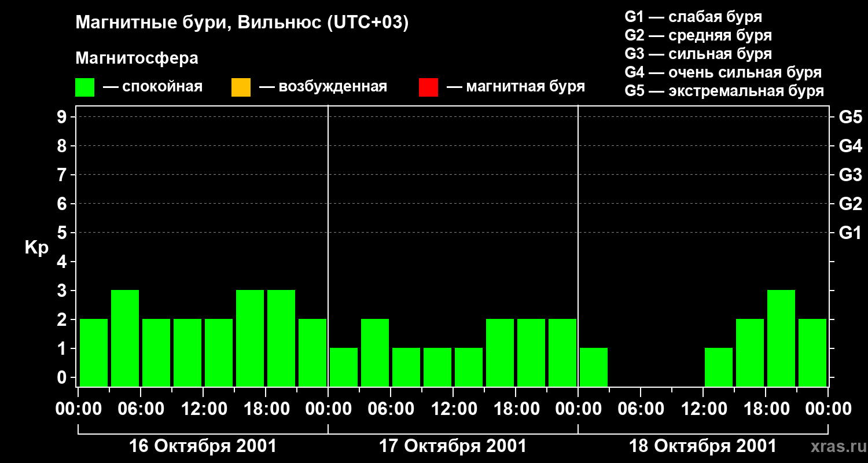Screen dimensions: 868x463
Task: Click the 12:00 bar of 18 October (Kp 1)
Action: [719, 367]
